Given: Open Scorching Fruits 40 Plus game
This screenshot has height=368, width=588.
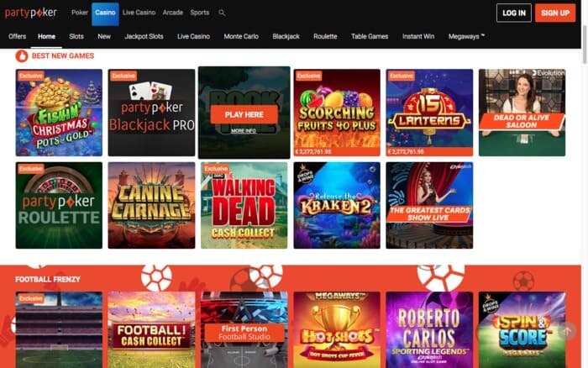Looking at the screenshot, I should click(337, 113).
